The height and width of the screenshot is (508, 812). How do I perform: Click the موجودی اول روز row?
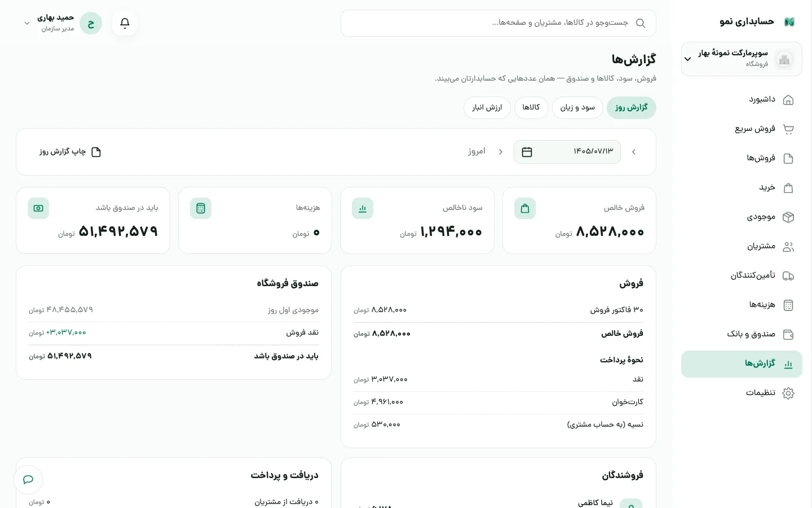coord(174,310)
